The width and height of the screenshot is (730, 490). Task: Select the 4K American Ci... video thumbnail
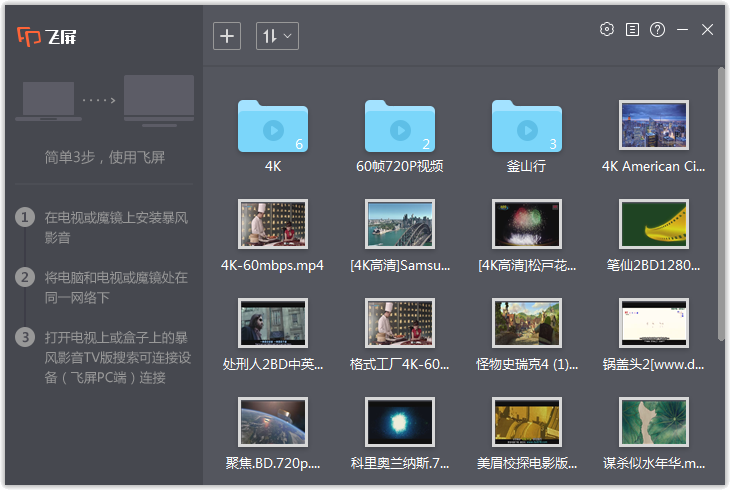point(654,125)
